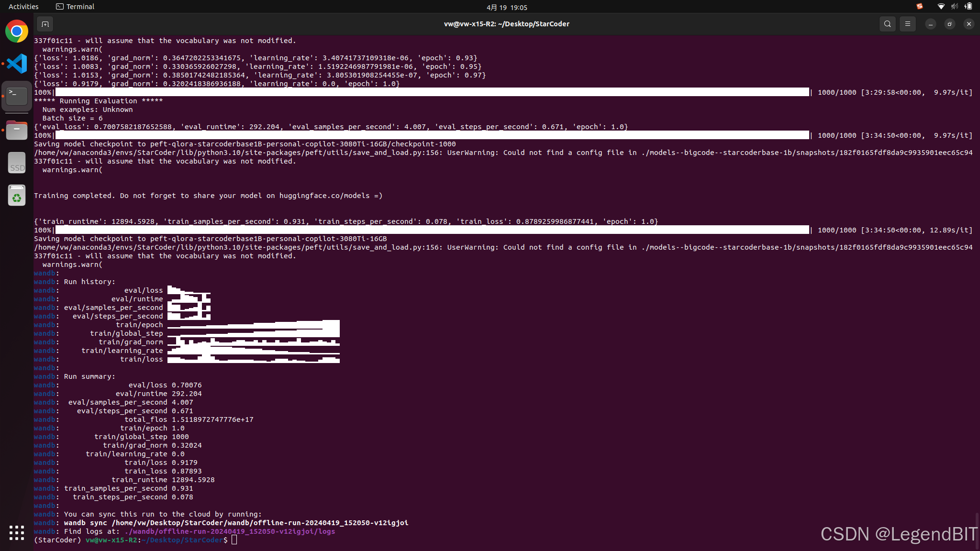Image resolution: width=980 pixels, height=551 pixels.
Task: Select the Terminal icon in the dock
Action: pos(17,96)
